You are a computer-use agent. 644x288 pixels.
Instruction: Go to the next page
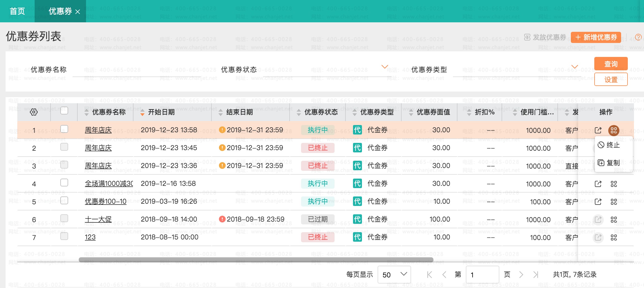(521, 275)
